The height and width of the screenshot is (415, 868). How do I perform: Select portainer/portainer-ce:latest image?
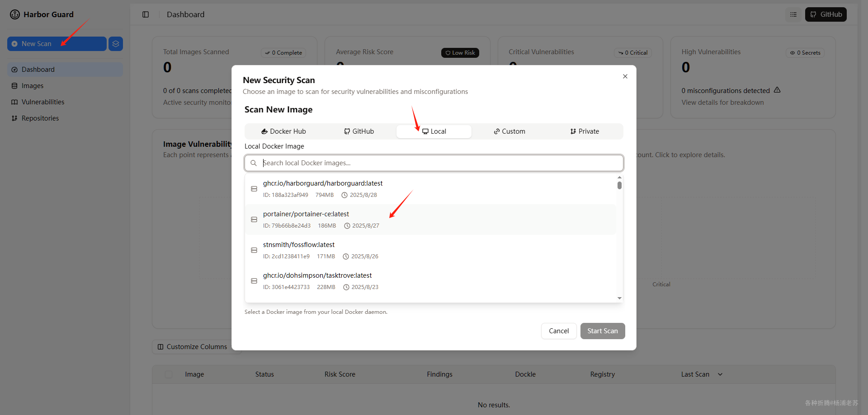[x=431, y=219]
